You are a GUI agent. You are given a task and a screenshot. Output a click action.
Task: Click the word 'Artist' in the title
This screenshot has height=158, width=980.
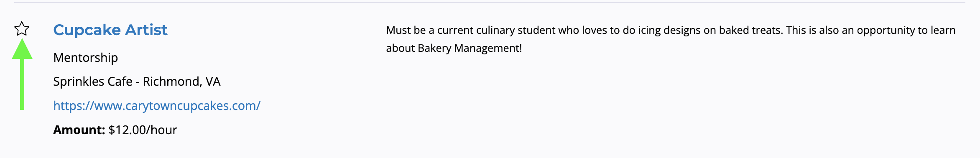click(146, 30)
